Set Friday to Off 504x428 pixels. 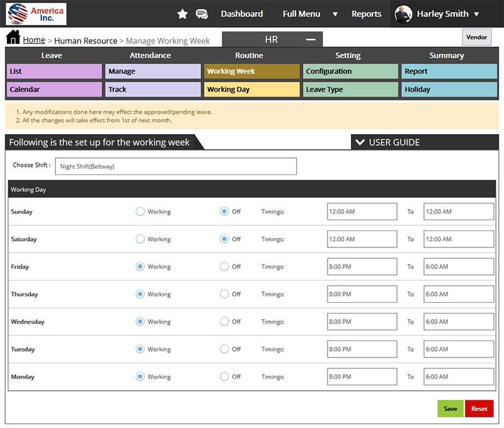pos(224,266)
